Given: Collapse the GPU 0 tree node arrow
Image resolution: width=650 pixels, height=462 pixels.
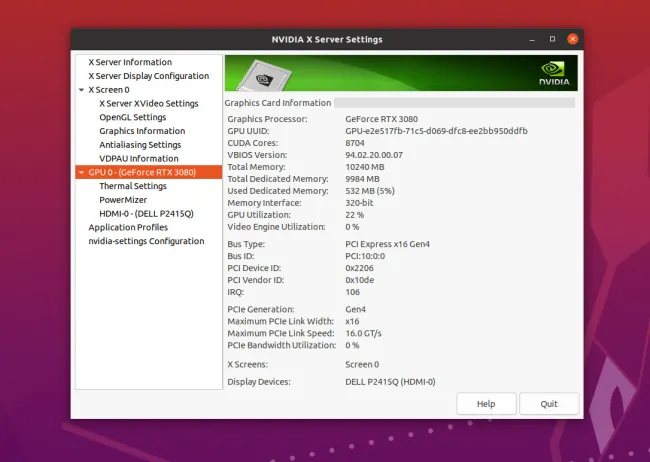Looking at the screenshot, I should (80, 172).
